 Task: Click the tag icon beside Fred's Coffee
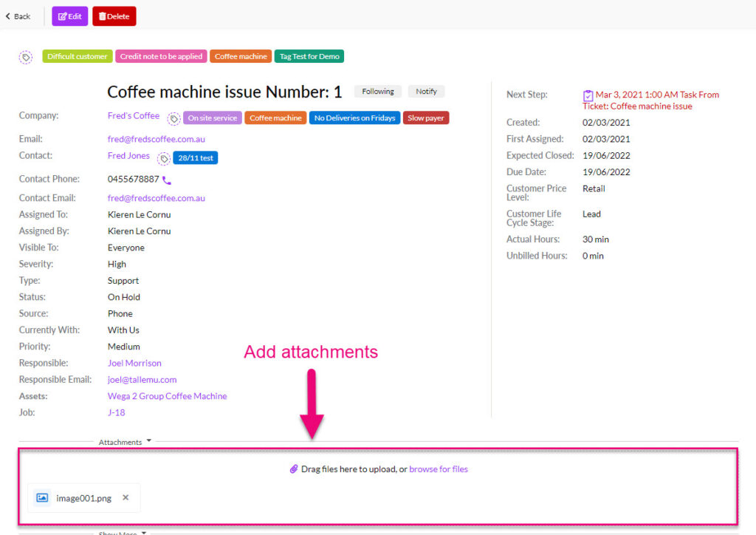tap(173, 118)
